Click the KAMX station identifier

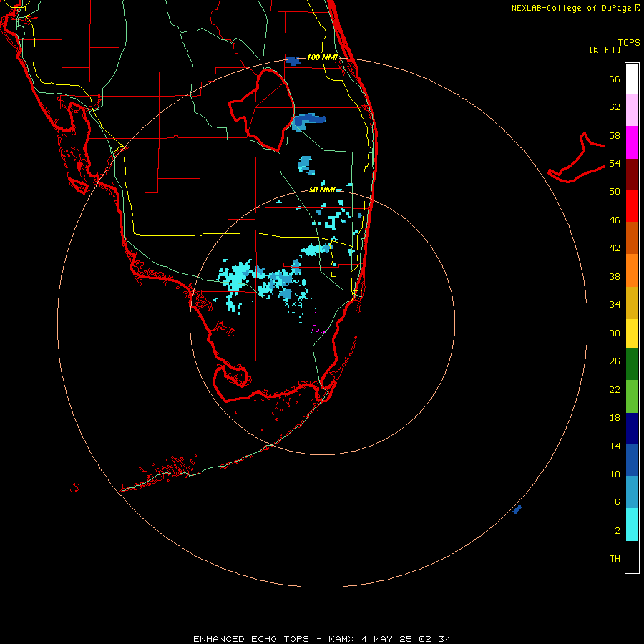(x=341, y=639)
